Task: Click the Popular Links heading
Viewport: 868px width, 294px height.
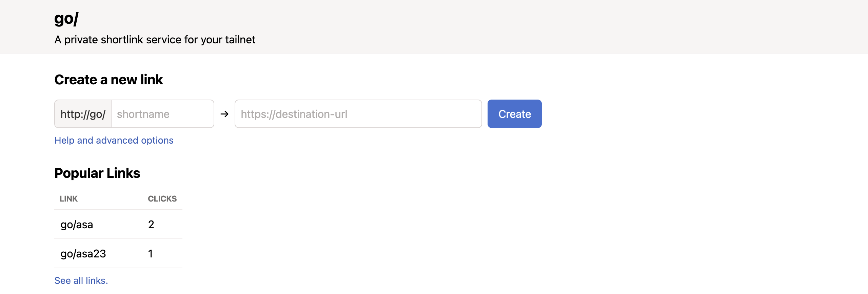Action: point(97,173)
